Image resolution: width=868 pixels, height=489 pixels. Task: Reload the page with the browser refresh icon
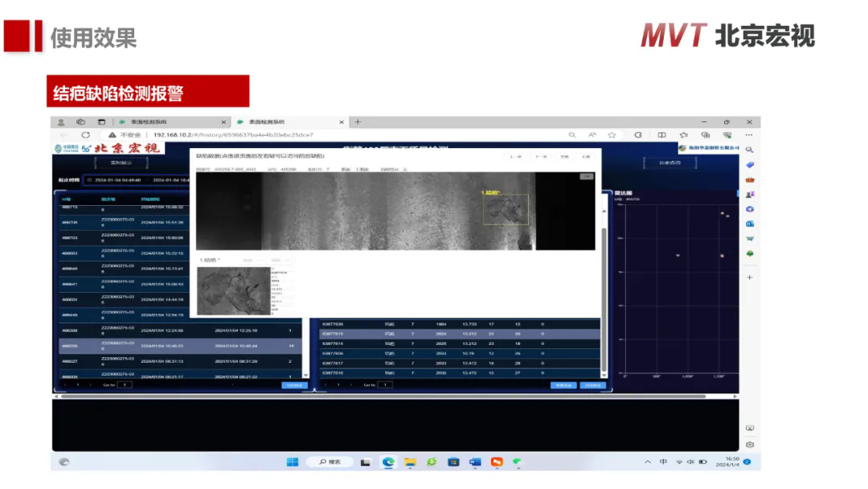click(85, 135)
